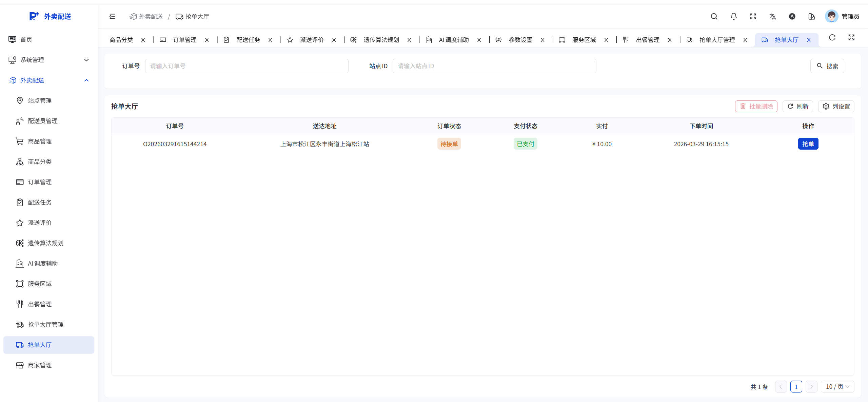The width and height of the screenshot is (868, 402).
Task: Open the notification bell
Action: [734, 16]
